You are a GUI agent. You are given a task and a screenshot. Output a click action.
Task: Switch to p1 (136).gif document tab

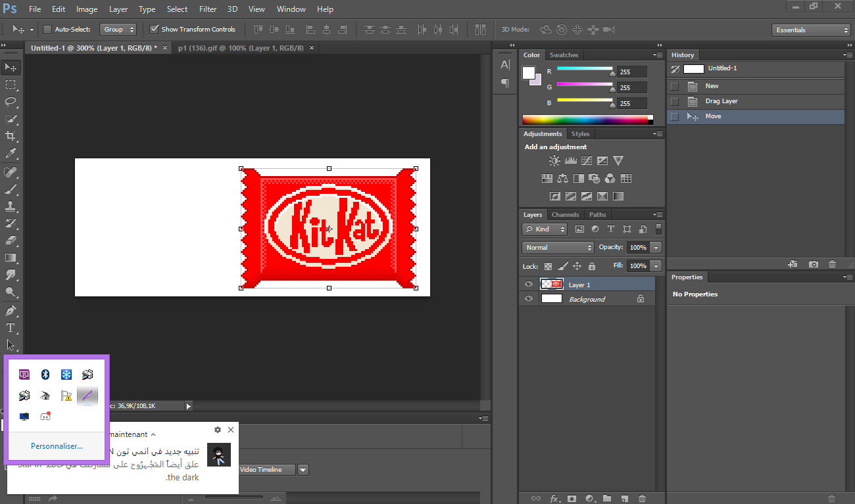tap(241, 48)
